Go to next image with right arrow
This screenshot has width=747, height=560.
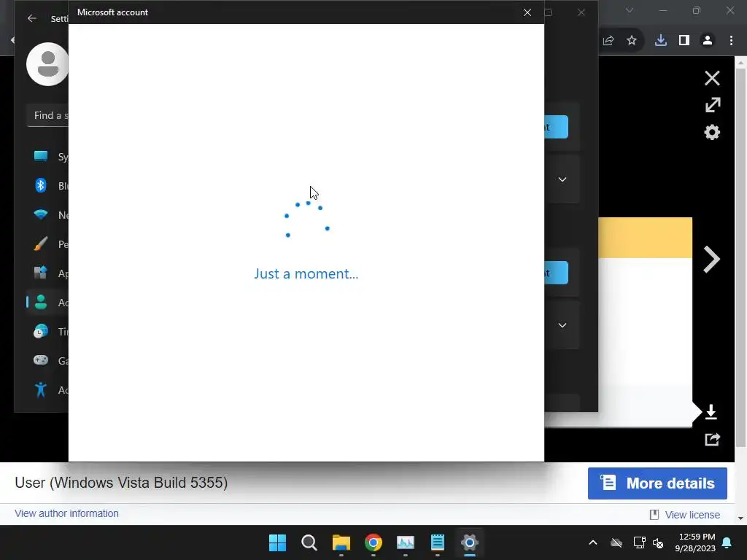click(712, 260)
